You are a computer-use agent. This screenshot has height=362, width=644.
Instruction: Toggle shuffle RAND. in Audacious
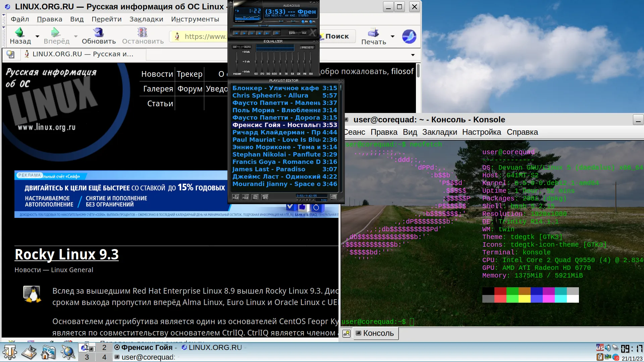(293, 33)
